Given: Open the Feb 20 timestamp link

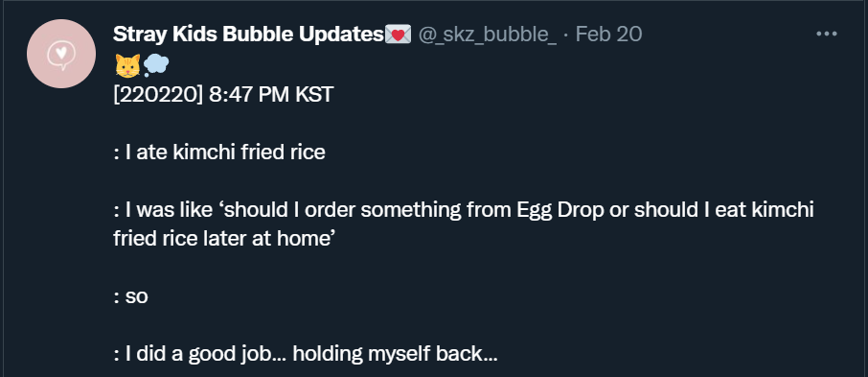Looking at the screenshot, I should [x=608, y=35].
